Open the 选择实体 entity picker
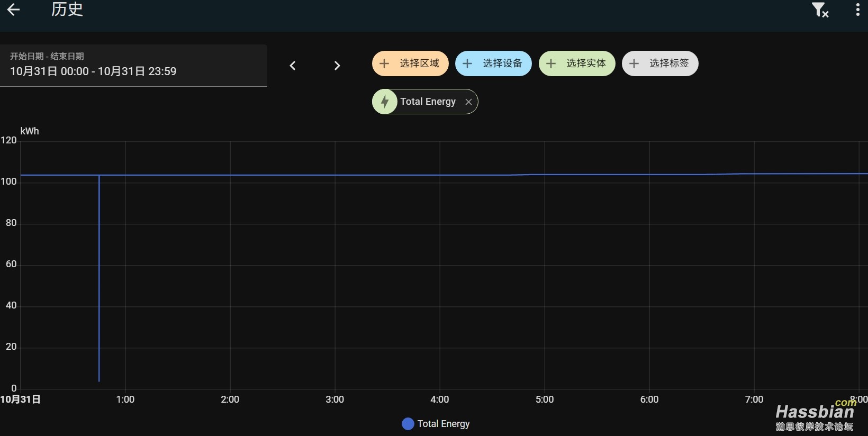Viewport: 868px width, 436px height. 577,63
